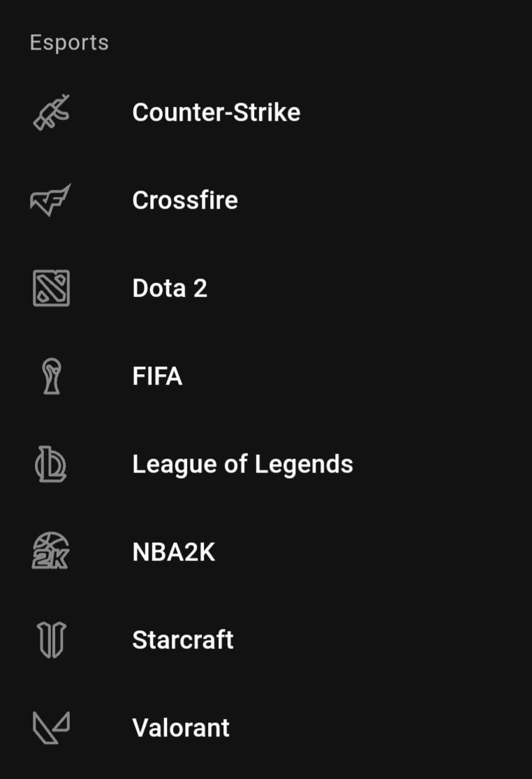The height and width of the screenshot is (779, 532).
Task: Select the League of Legends label
Action: pos(242,464)
